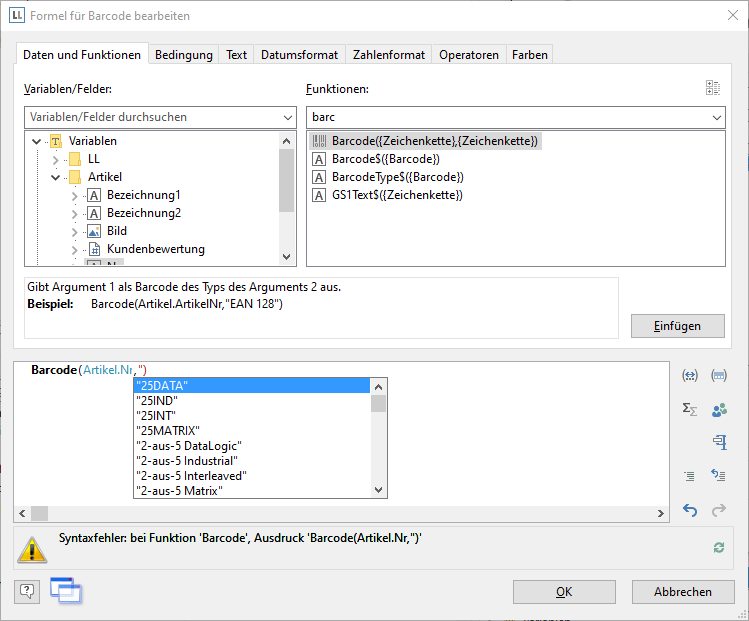749x621 pixels.
Task: Click the parentheses with arrows icon
Action: tap(690, 375)
